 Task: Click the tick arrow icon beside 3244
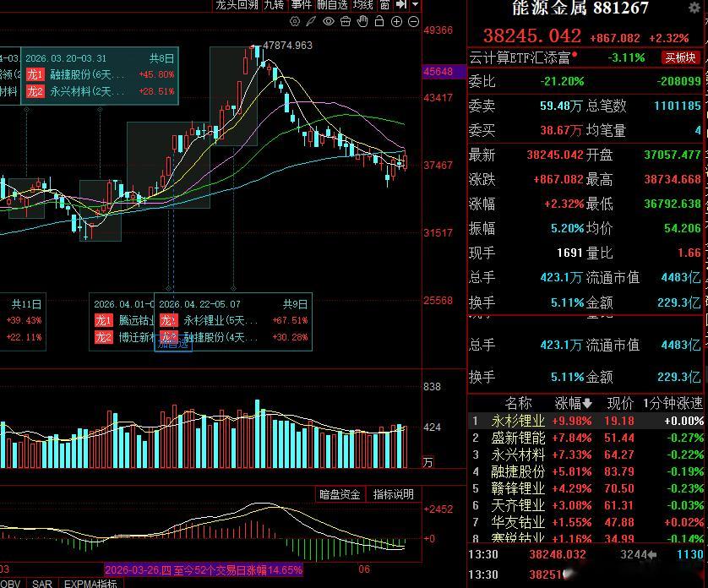pyautogui.click(x=651, y=554)
